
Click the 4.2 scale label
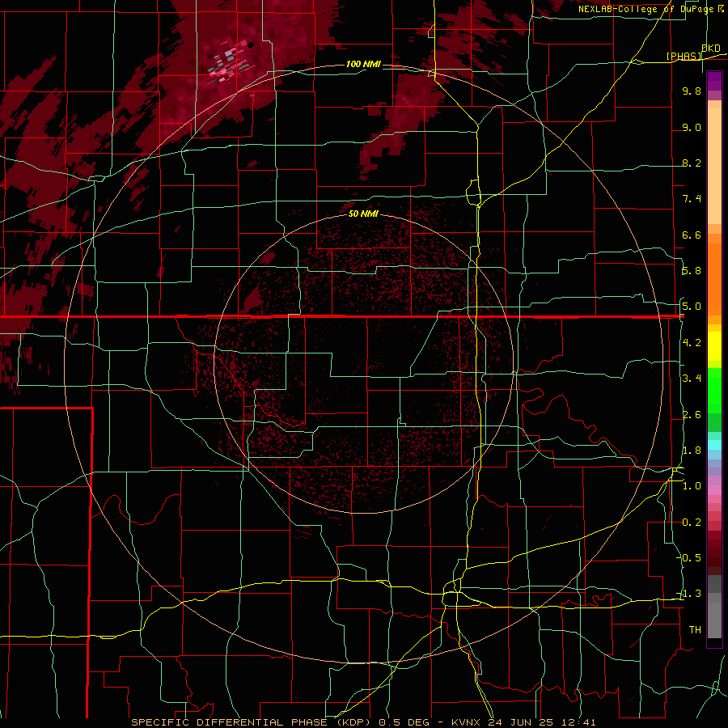[692, 343]
